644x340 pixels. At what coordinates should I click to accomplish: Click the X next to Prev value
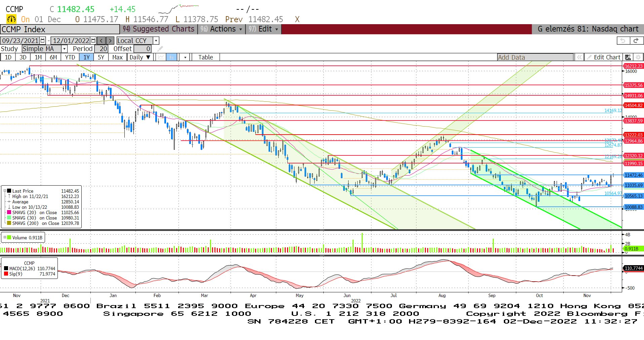pyautogui.click(x=297, y=19)
